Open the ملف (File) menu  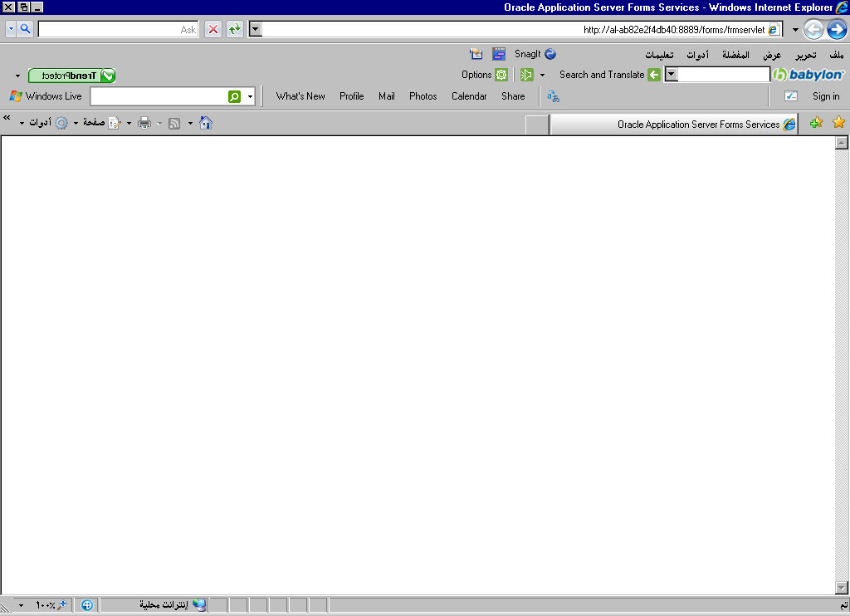tap(837, 55)
